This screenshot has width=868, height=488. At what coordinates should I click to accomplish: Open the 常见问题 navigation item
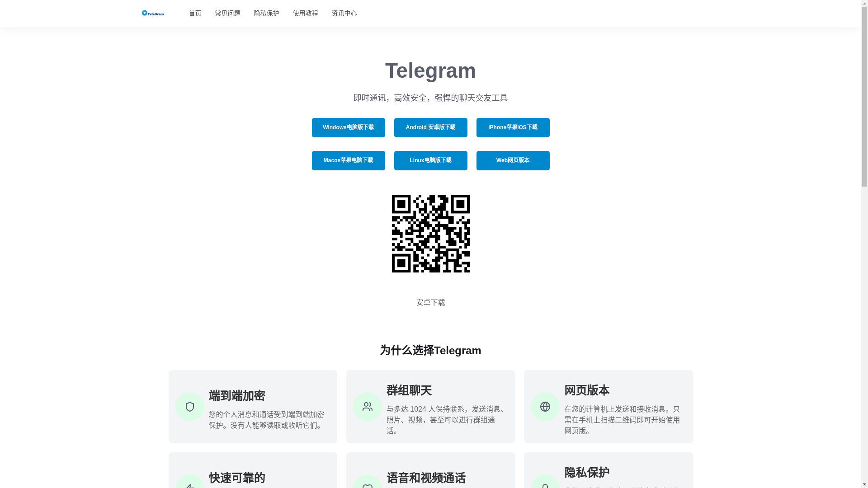pos(227,14)
